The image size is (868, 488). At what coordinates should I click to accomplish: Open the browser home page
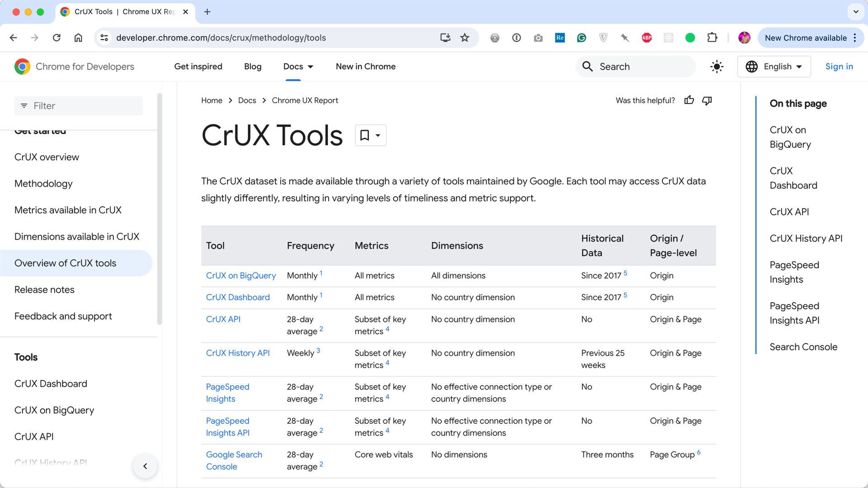78,38
